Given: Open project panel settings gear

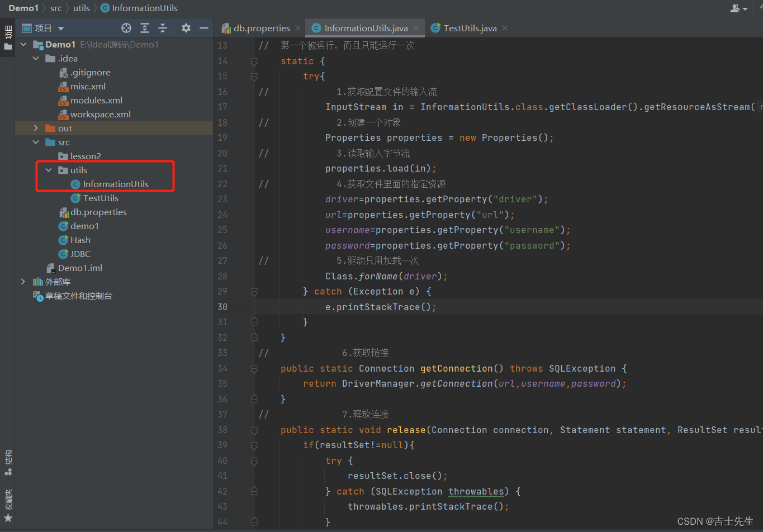Looking at the screenshot, I should click(x=186, y=28).
